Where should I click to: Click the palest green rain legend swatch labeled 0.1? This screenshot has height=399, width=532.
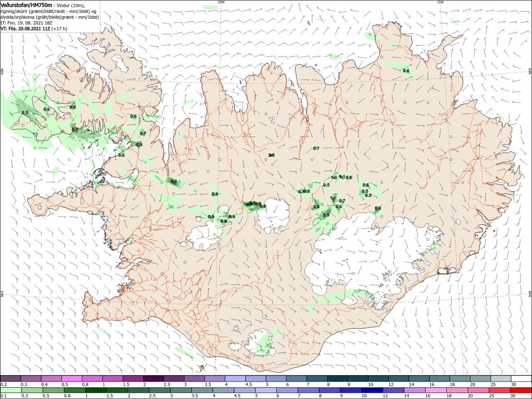(x=11, y=391)
